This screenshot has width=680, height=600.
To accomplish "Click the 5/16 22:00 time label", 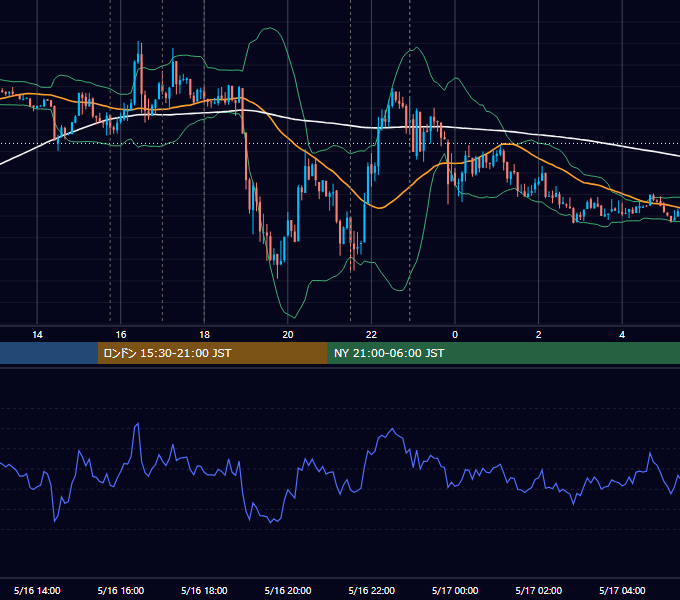I will coord(372,590).
